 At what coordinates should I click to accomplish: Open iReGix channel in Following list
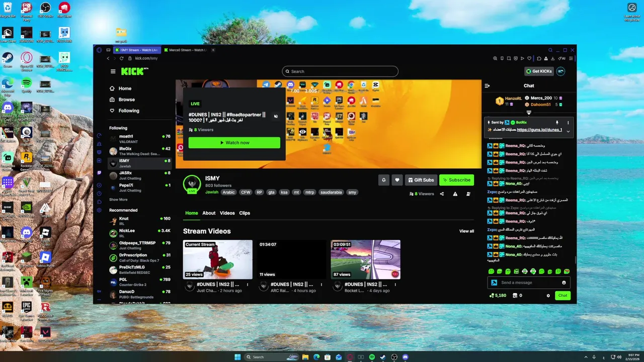139,151
